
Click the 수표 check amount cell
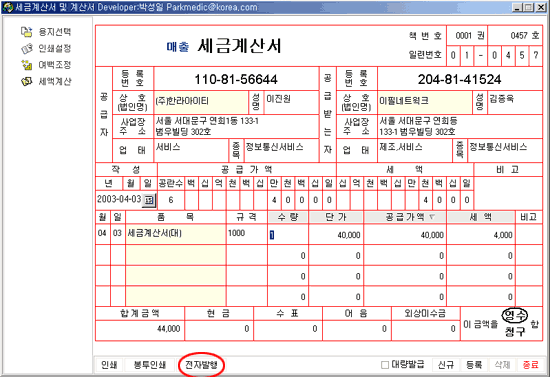click(x=287, y=330)
